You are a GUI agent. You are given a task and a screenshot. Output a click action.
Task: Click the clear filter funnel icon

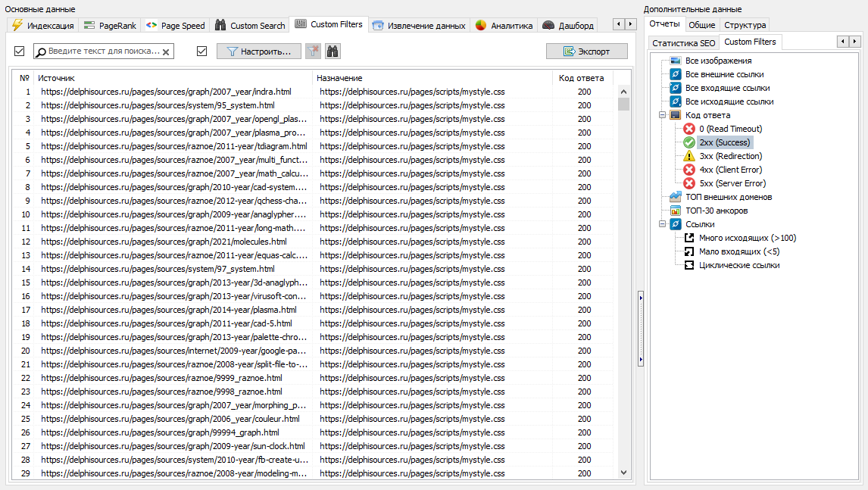(x=313, y=51)
